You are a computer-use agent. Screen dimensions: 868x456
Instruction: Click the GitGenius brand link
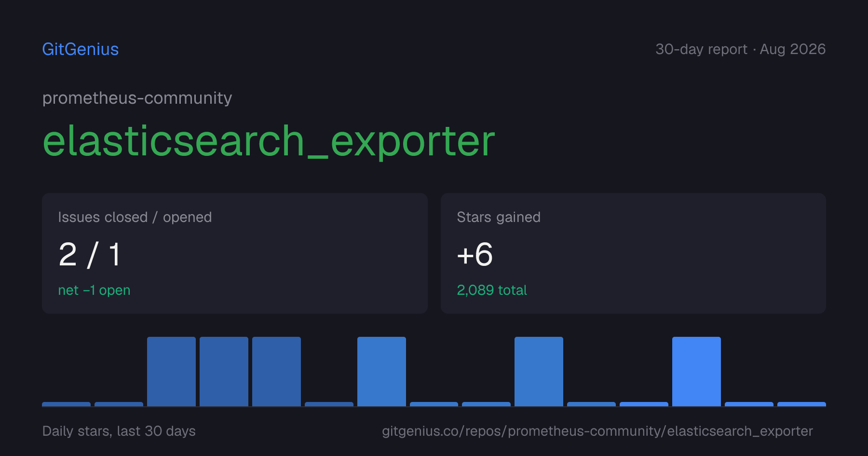[x=81, y=49]
